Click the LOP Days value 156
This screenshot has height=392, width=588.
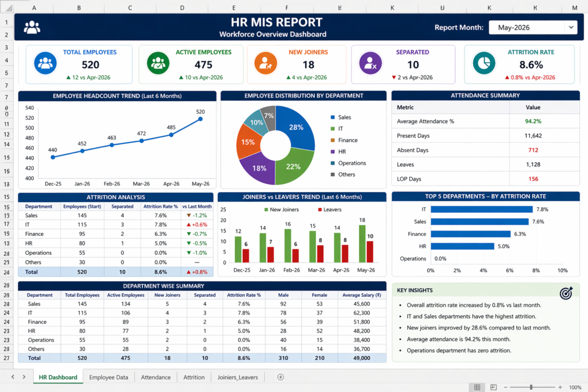coord(533,178)
